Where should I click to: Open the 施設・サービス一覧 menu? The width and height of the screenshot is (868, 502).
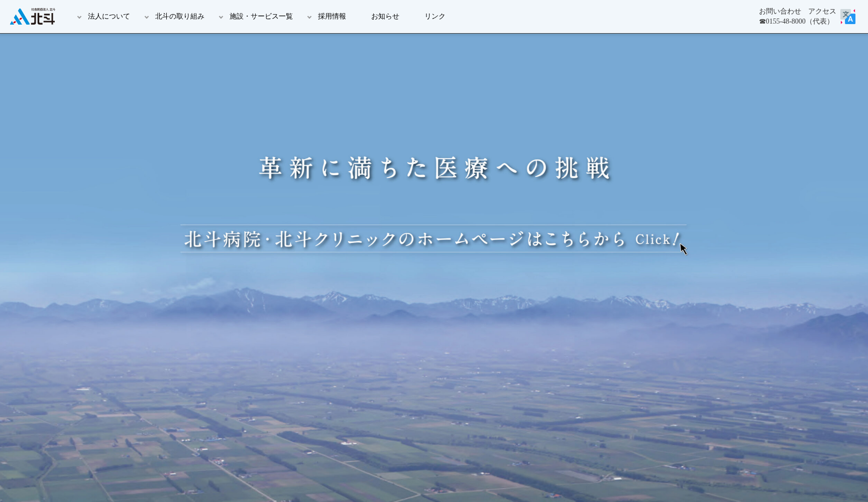click(261, 16)
